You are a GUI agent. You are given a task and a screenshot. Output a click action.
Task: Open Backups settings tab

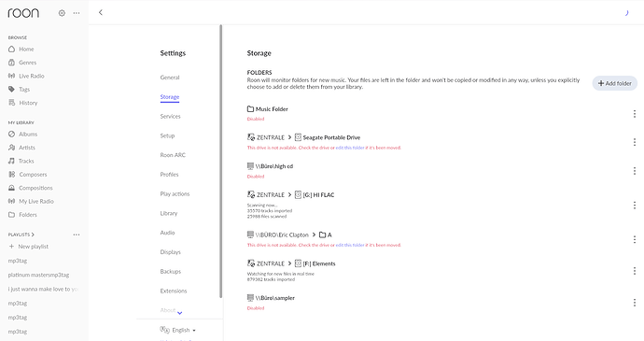click(x=171, y=272)
